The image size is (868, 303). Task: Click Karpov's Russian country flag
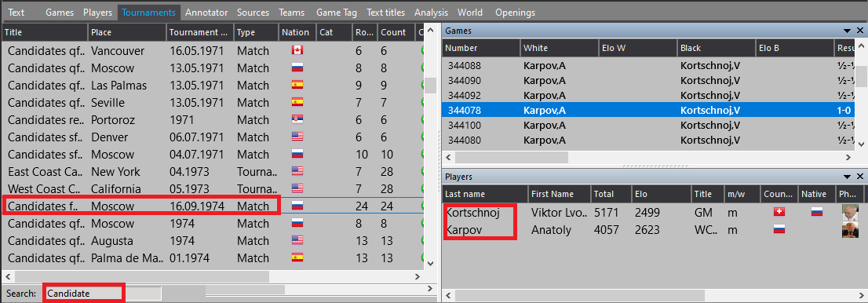tap(779, 229)
